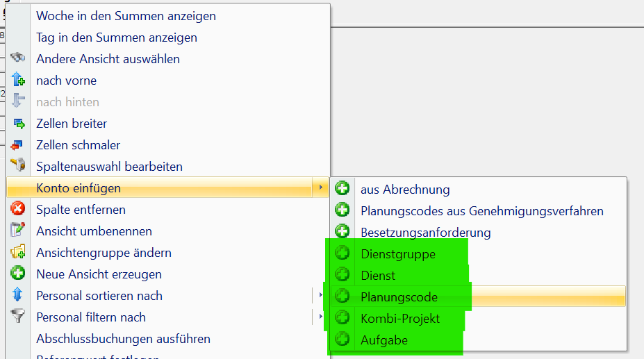The image size is (644, 359).
Task: Select Tag in den Summen anzeigen
Action: coord(117,37)
